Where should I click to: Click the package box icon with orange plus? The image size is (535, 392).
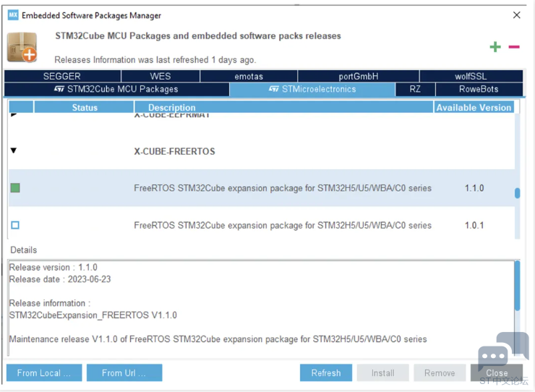(22, 48)
